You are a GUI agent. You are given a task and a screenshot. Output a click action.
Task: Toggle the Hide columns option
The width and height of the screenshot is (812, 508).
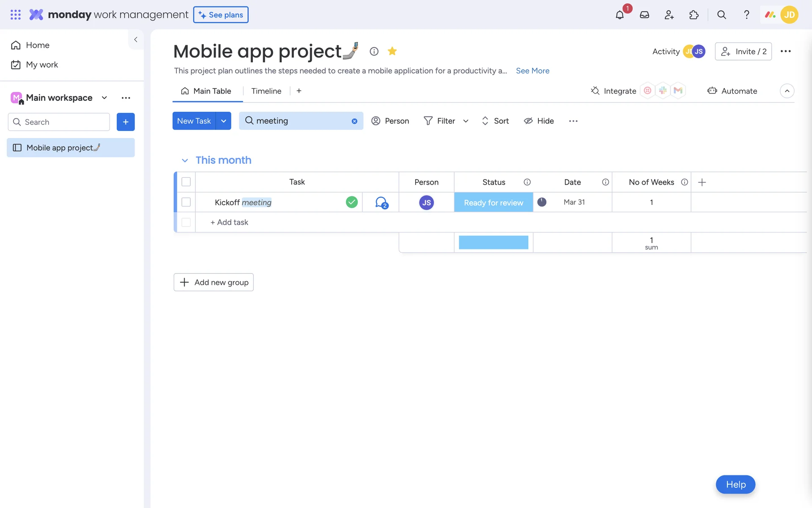[x=539, y=121]
